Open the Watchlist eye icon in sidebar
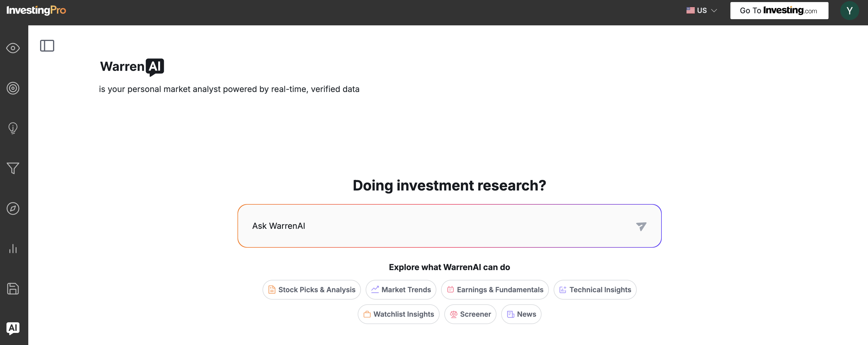The image size is (868, 345). pos(12,48)
